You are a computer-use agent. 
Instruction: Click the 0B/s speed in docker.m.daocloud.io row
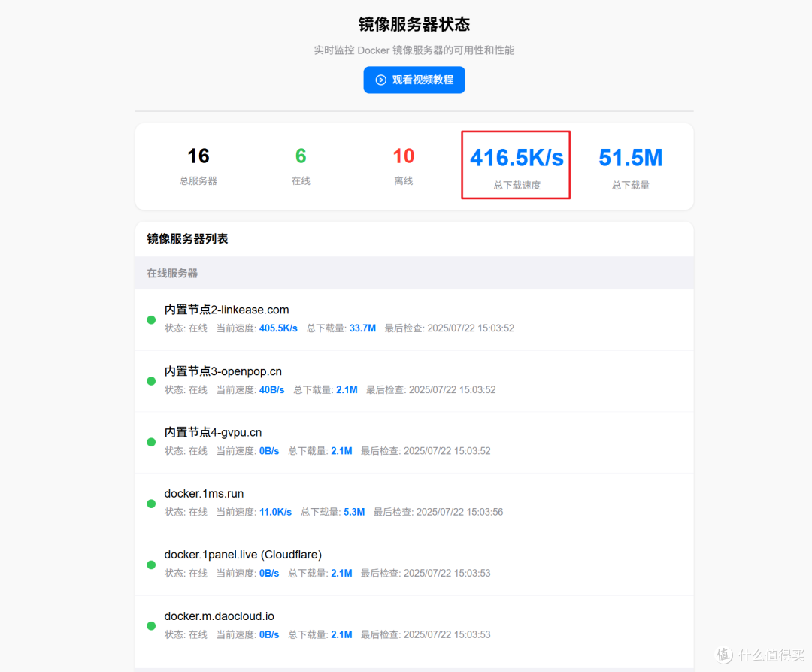(269, 634)
